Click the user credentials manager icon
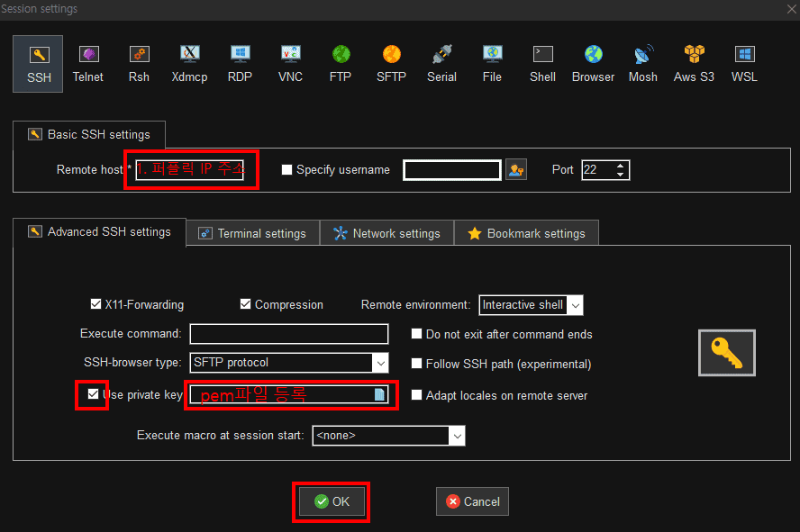Viewport: 800px width, 532px height. (516, 170)
